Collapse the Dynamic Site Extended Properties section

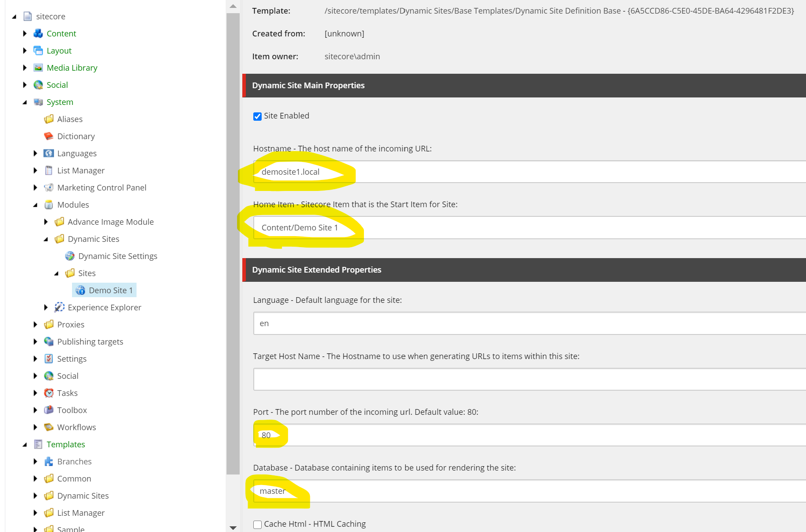tap(524, 270)
